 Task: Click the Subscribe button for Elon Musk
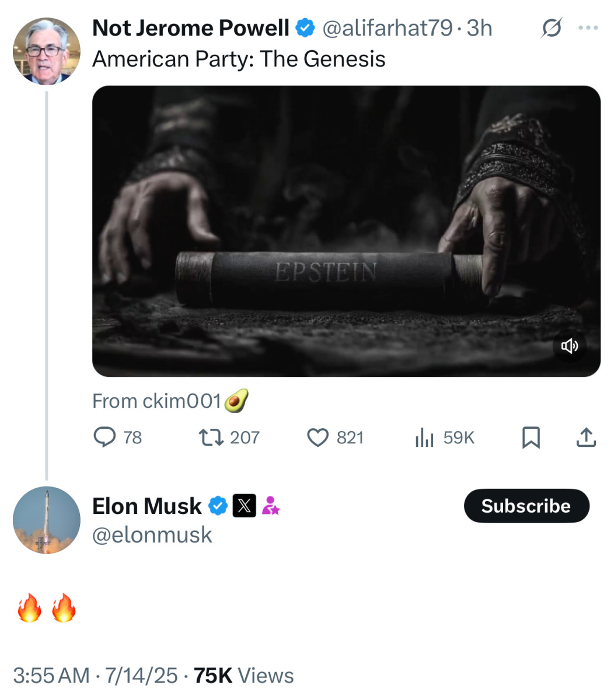tap(526, 506)
